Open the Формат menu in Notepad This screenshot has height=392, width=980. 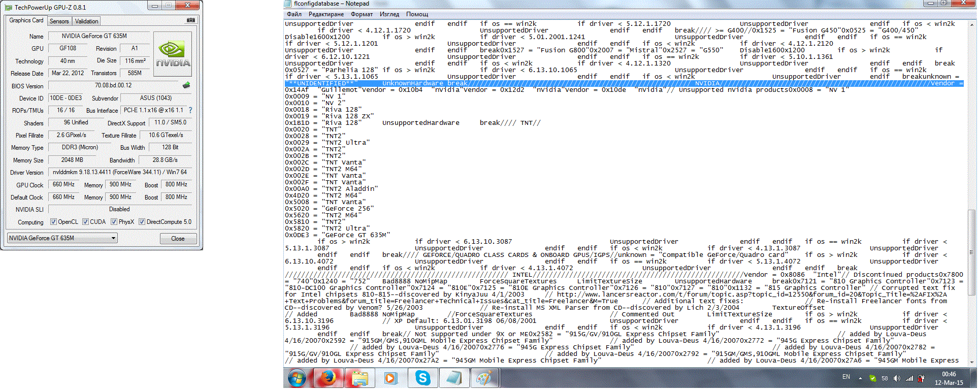coord(362,14)
